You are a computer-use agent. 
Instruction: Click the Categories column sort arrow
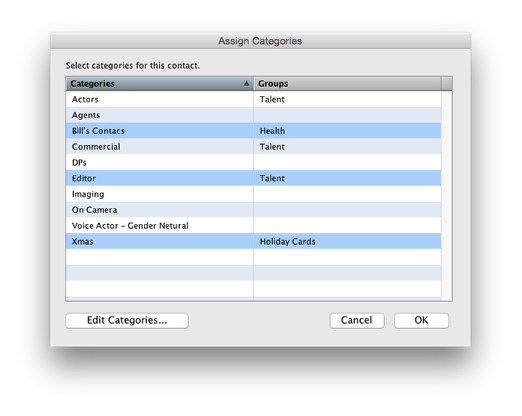pyautogui.click(x=246, y=83)
